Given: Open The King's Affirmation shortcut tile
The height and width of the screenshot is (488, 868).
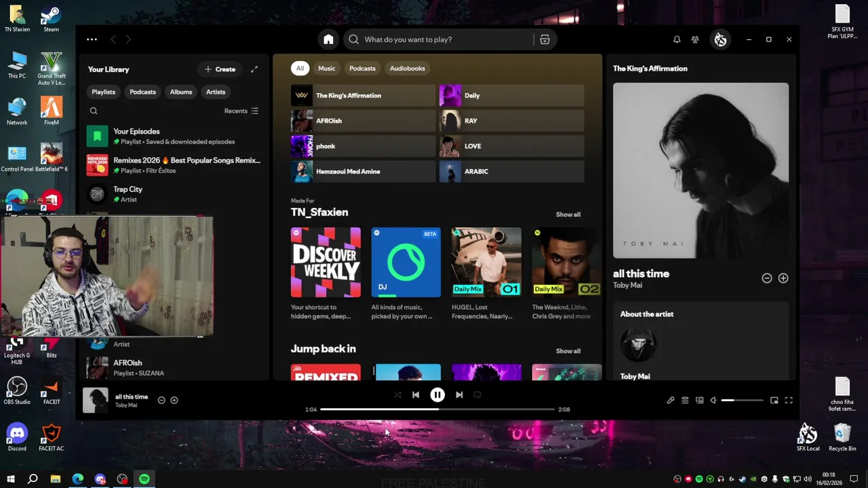Looking at the screenshot, I should pyautogui.click(x=363, y=96).
